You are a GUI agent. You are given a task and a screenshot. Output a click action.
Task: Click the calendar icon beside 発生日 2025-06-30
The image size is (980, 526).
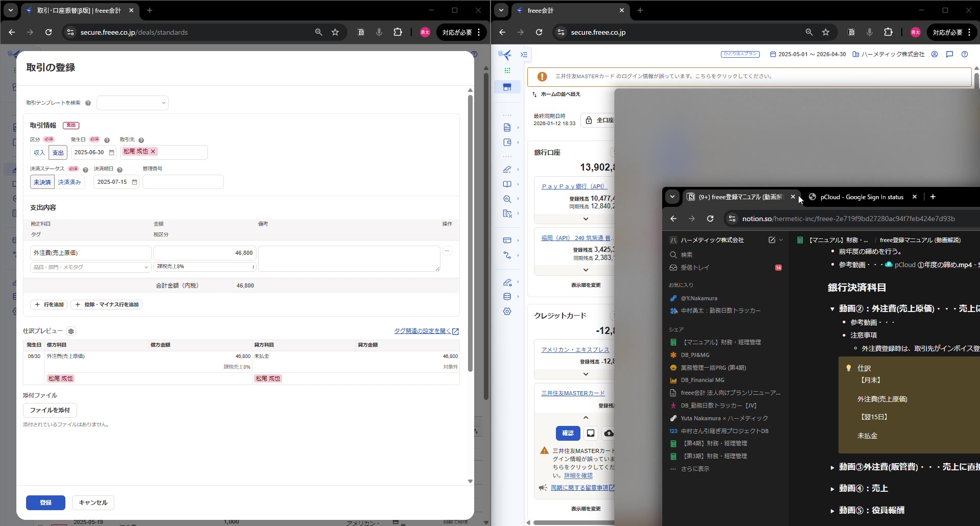(111, 152)
